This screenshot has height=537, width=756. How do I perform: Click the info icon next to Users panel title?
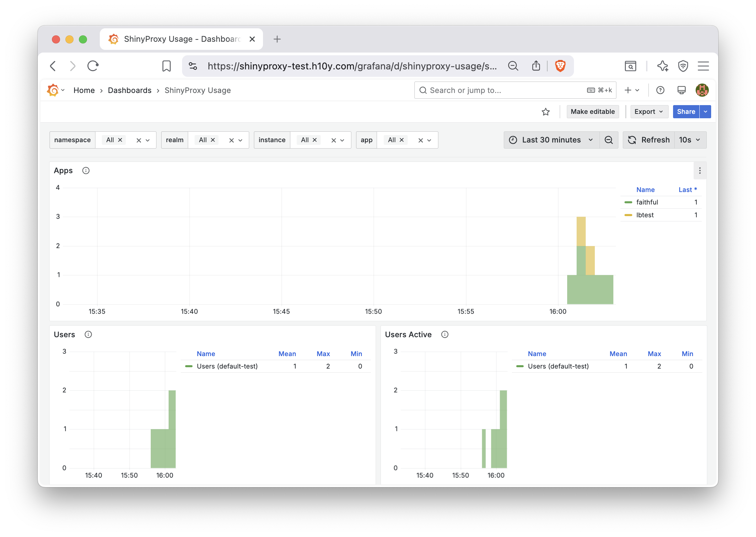click(88, 334)
